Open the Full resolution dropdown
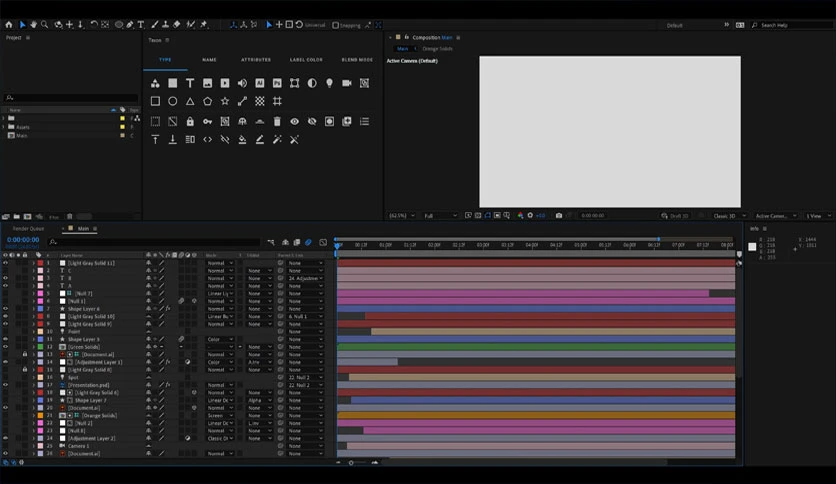The height and width of the screenshot is (484, 836). pyautogui.click(x=440, y=215)
